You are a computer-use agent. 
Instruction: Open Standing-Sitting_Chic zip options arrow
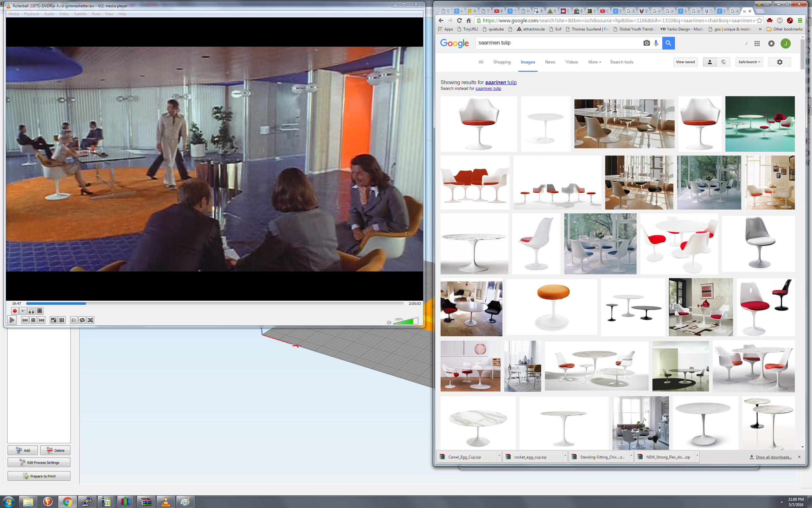(631, 457)
